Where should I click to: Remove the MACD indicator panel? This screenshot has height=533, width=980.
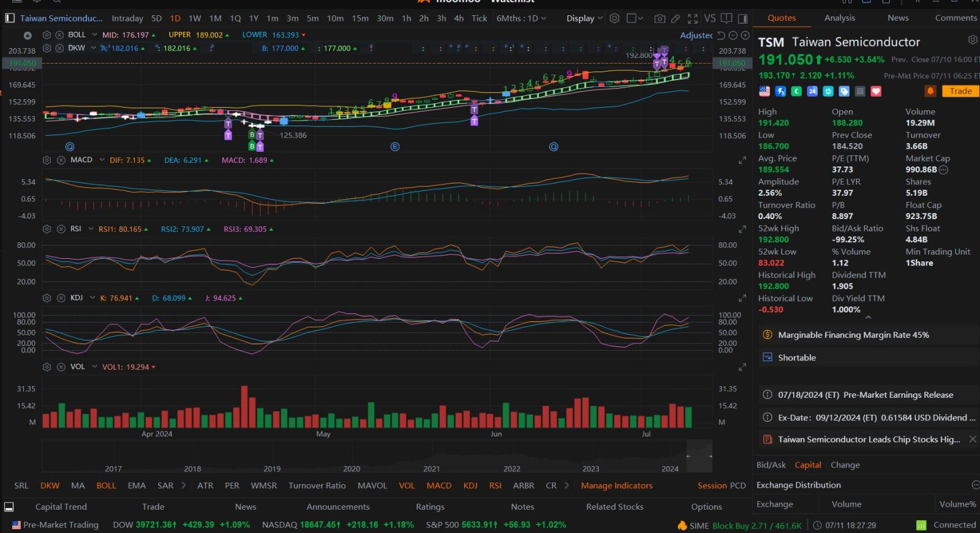pyautogui.click(x=61, y=160)
